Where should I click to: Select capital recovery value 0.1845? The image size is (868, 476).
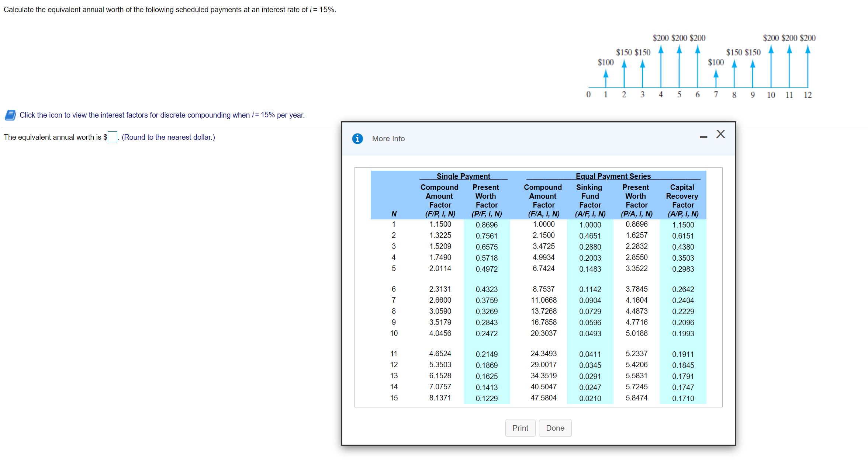[x=683, y=365]
